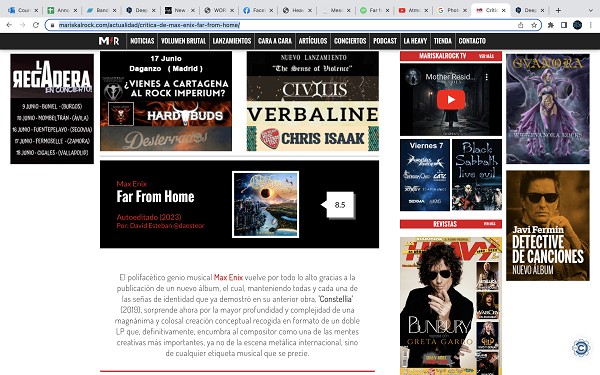Select the CONCIERTOS menu item
The width and height of the screenshot is (600, 375).
[350, 41]
